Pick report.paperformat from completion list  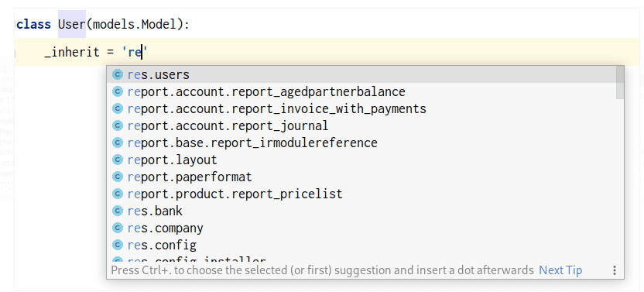click(x=361, y=177)
